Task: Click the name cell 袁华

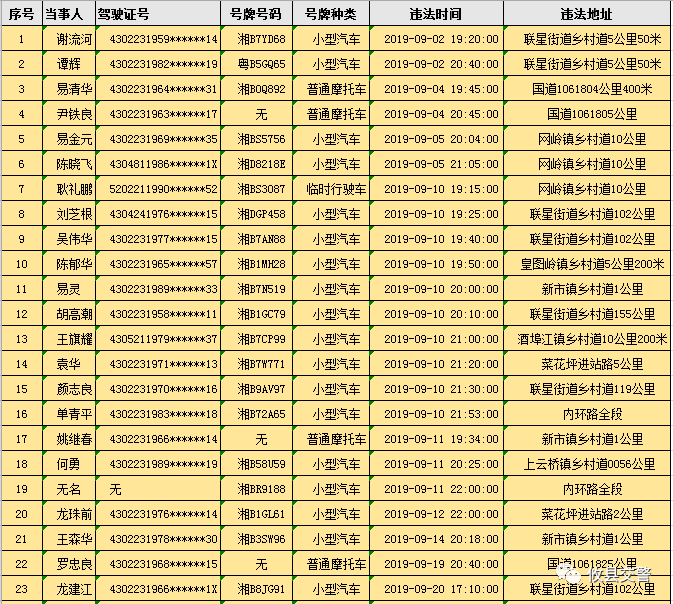Action: click(68, 364)
